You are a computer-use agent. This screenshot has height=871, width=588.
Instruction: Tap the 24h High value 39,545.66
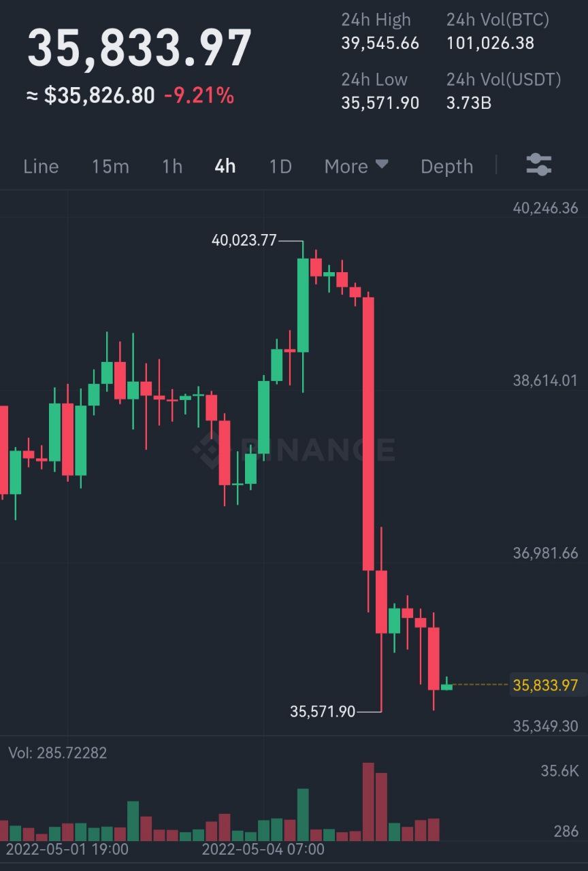click(380, 44)
